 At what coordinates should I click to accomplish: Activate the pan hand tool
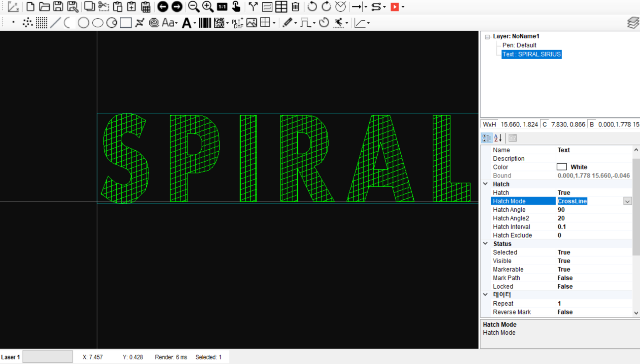[236, 6]
